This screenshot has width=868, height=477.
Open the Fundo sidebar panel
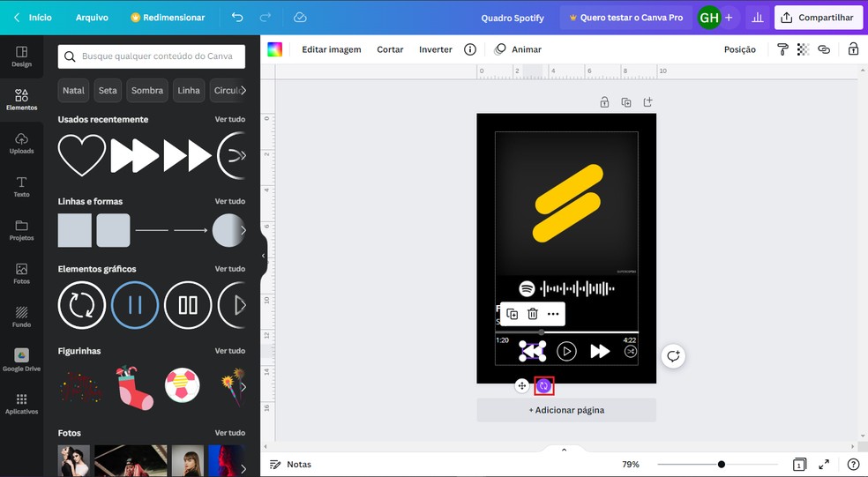[x=21, y=317]
